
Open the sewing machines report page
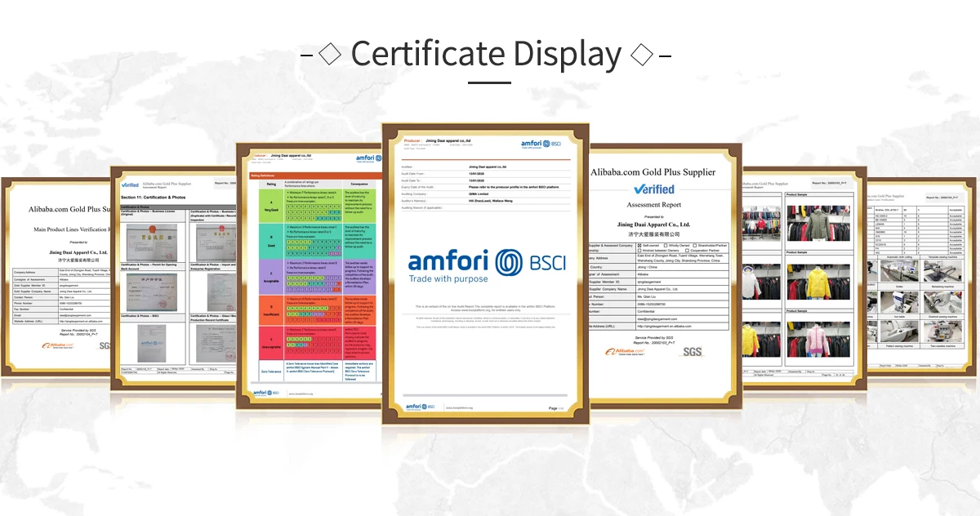[x=923, y=277]
